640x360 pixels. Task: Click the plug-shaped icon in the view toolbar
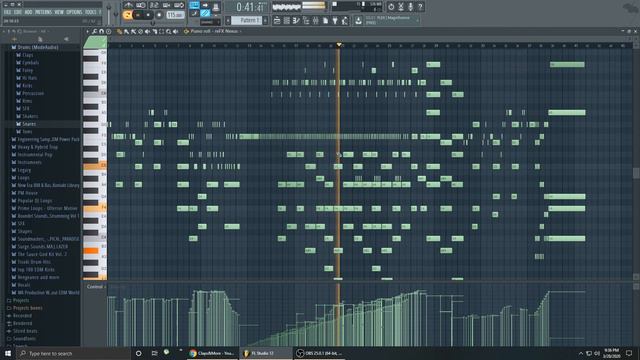coord(335,20)
